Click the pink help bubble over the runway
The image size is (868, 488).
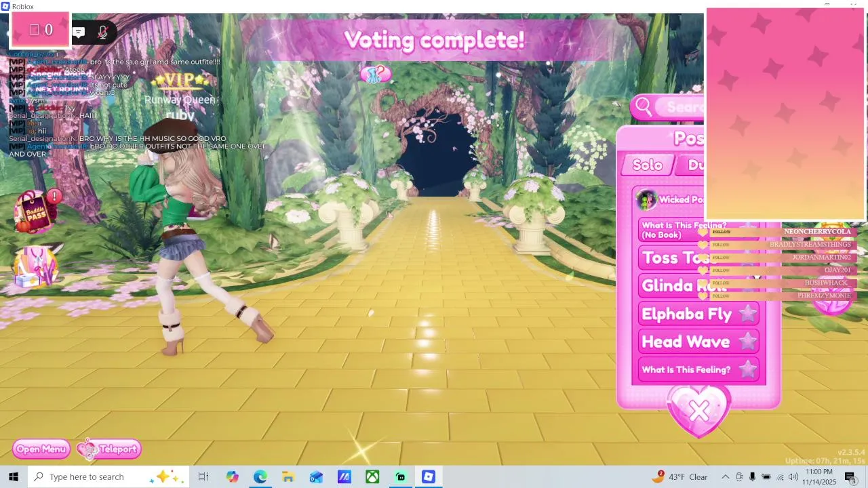pyautogui.click(x=375, y=73)
